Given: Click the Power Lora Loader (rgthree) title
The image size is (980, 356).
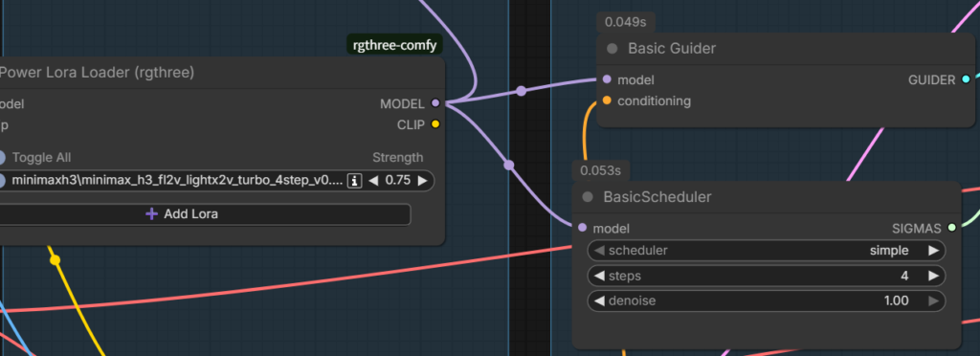Looking at the screenshot, I should (x=97, y=73).
